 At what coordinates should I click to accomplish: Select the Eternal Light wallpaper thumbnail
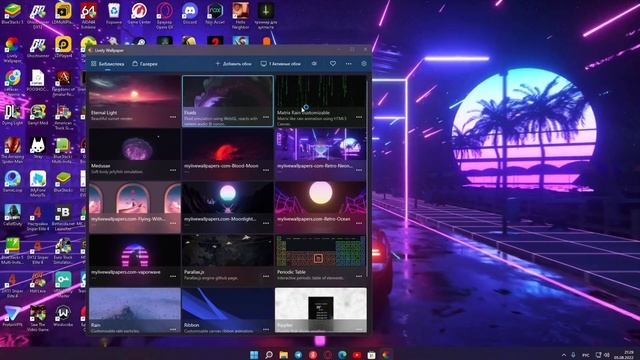(x=135, y=100)
